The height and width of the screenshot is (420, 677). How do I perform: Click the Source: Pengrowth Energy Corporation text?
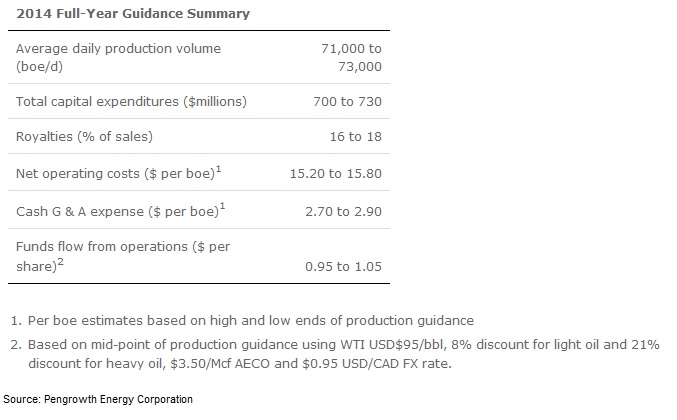pos(97,400)
